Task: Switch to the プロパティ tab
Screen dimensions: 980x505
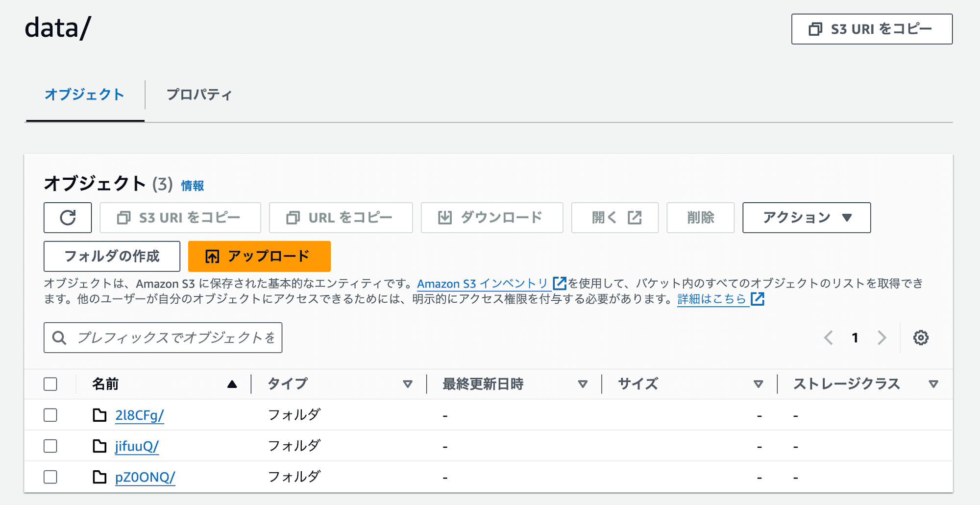Action: tap(199, 95)
